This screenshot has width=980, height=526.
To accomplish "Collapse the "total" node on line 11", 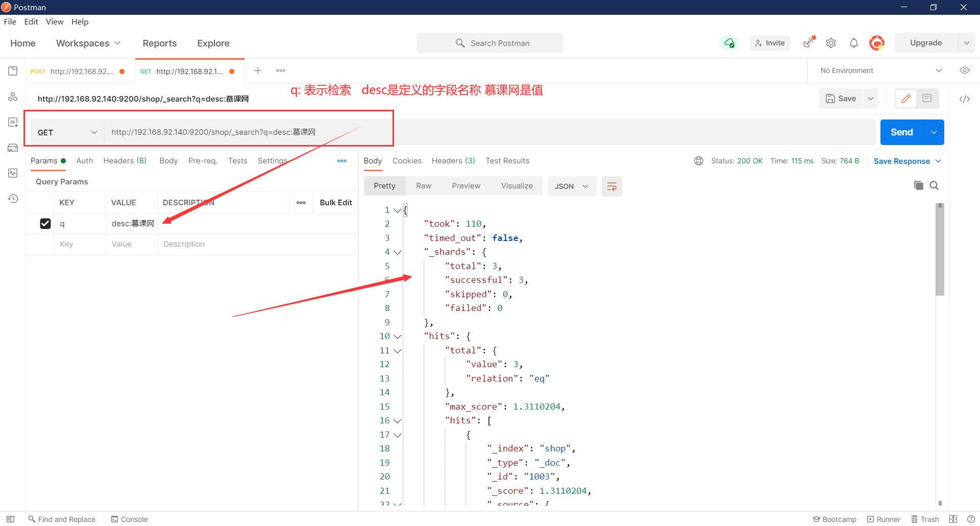I will click(x=398, y=351).
